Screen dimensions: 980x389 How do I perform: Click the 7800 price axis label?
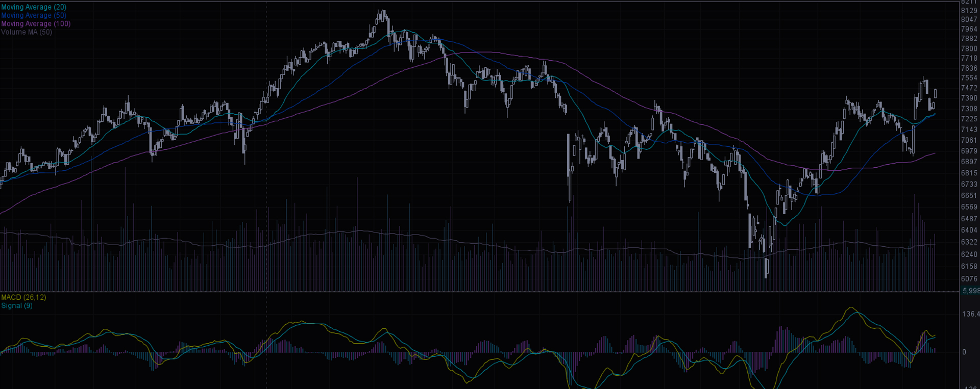pos(969,49)
